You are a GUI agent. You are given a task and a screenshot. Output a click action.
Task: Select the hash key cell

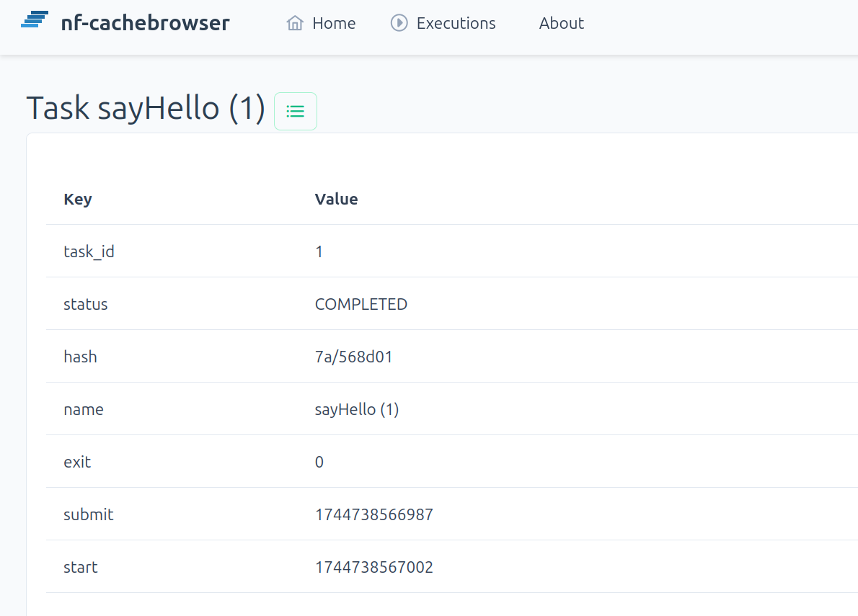click(81, 357)
